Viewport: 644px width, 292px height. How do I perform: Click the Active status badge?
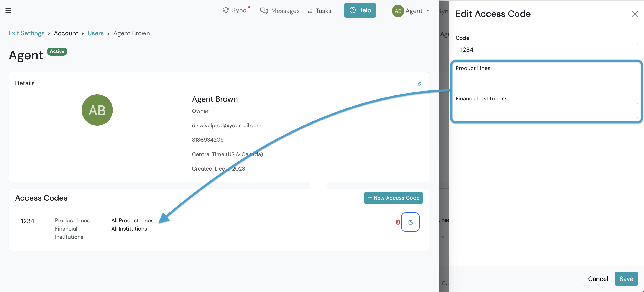pos(57,51)
